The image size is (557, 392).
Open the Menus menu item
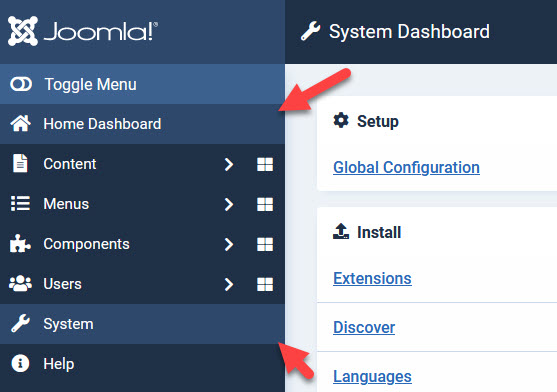[66, 204]
